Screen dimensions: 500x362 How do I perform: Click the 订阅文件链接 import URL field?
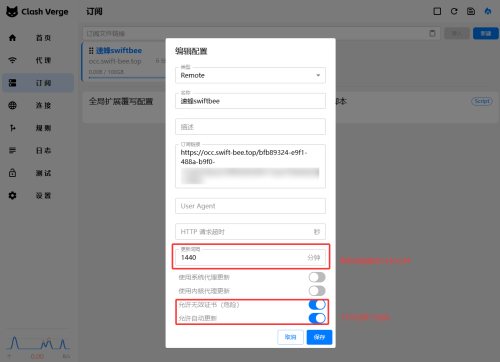261,33
